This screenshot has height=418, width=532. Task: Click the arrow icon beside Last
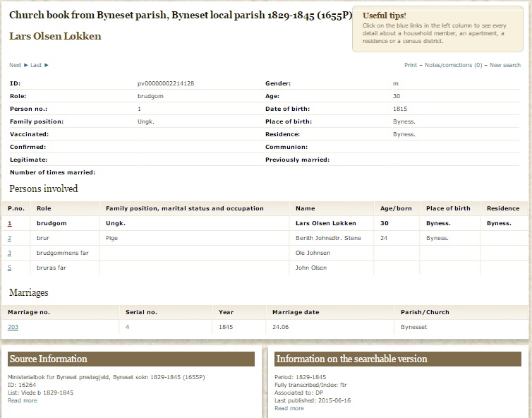47,65
